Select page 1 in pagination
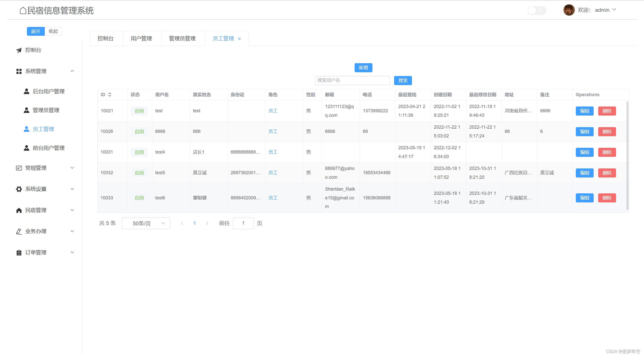Image resolution: width=644 pixels, height=356 pixels. click(195, 223)
